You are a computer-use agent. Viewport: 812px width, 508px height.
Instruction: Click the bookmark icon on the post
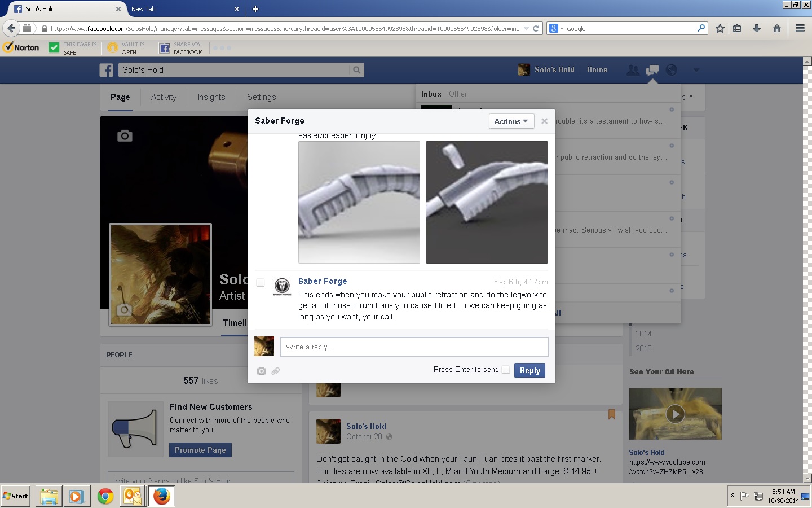(611, 414)
